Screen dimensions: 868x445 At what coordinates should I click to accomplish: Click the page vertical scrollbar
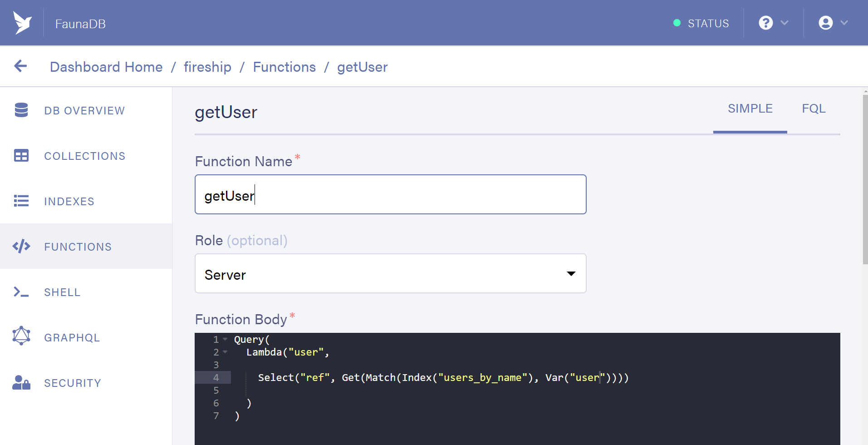865,182
